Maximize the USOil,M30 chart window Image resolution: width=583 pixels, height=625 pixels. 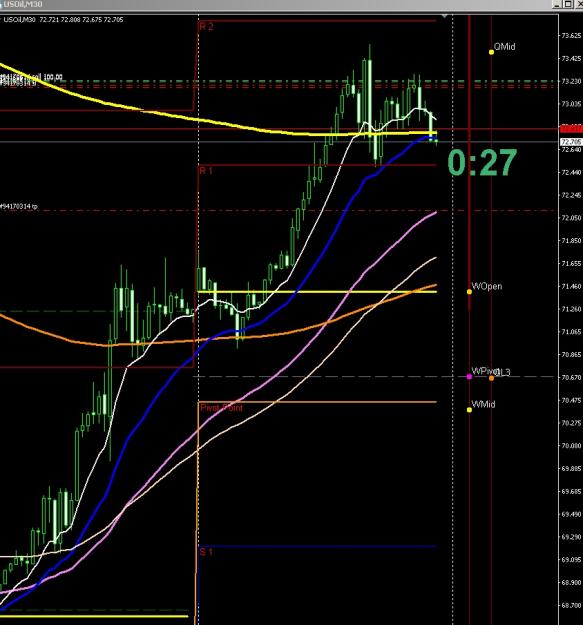(568, 4)
